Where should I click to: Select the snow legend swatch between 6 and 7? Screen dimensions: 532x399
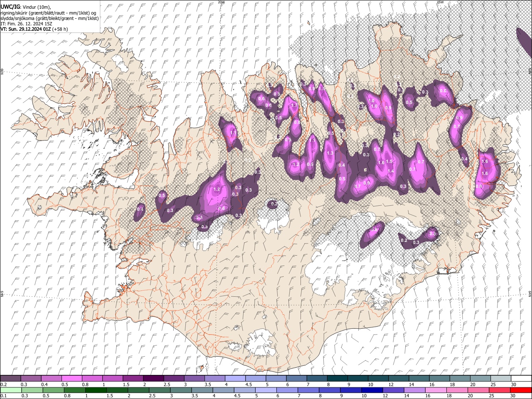[297, 379]
